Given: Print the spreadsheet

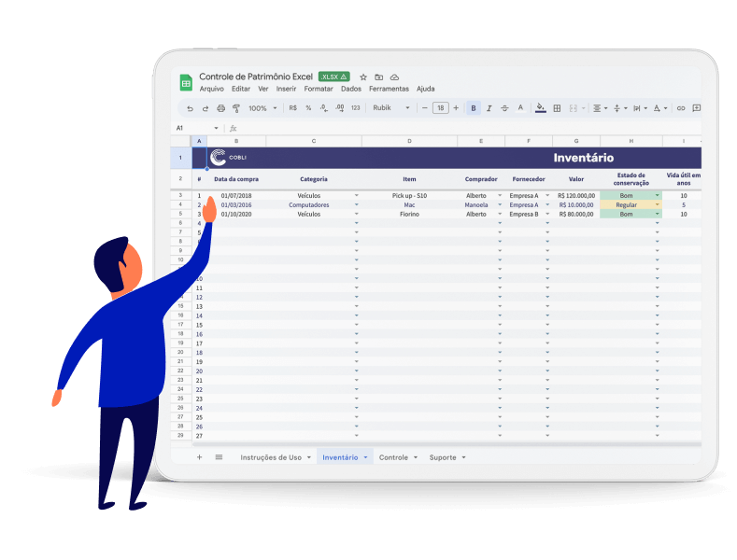Looking at the screenshot, I should [x=220, y=108].
